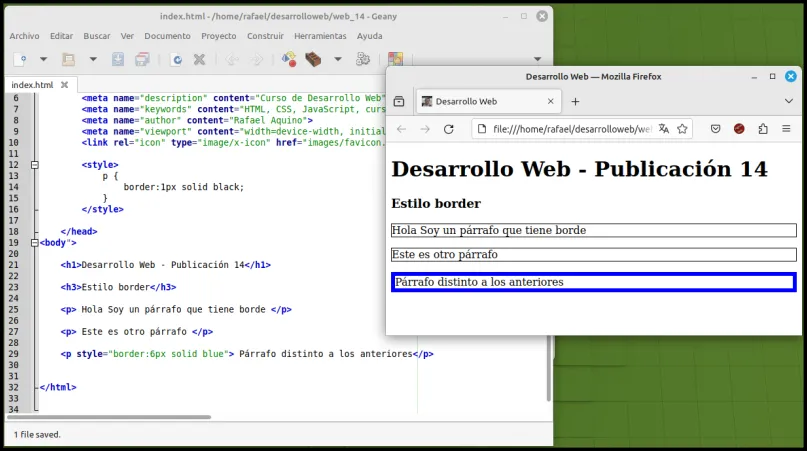Expand the Geany toolbar overflow arrow
The height and width of the screenshot is (451, 807).
click(537, 59)
